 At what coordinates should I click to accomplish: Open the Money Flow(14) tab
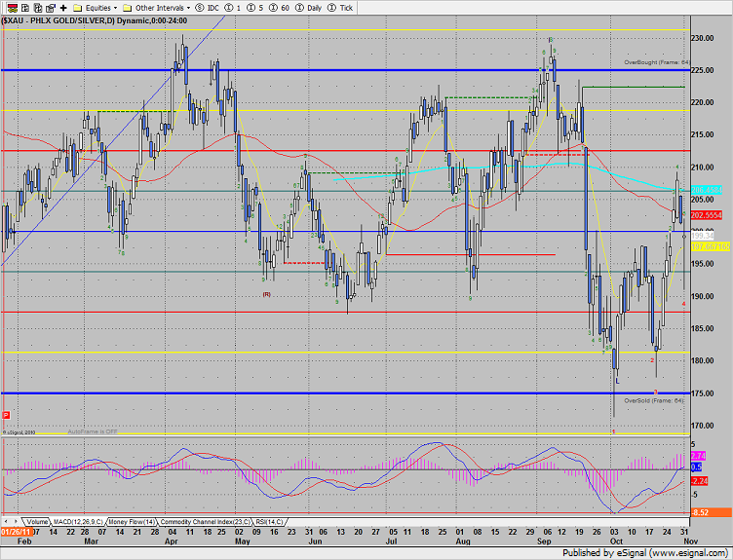coord(132,522)
